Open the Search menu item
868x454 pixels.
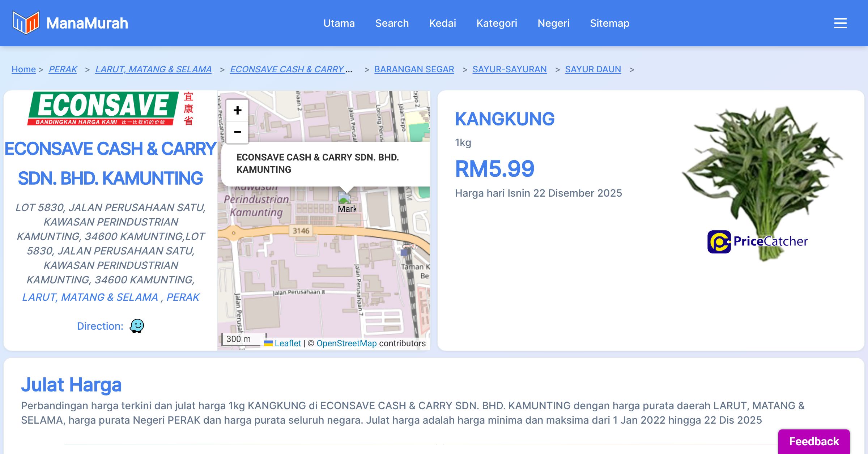(x=392, y=23)
